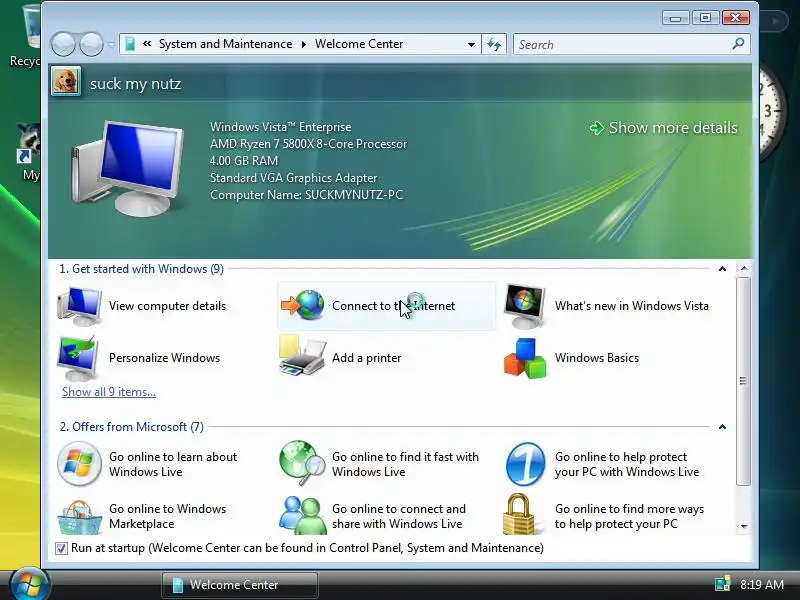This screenshot has width=800, height=600.
Task: Click the large computer image in header
Action: click(128, 168)
